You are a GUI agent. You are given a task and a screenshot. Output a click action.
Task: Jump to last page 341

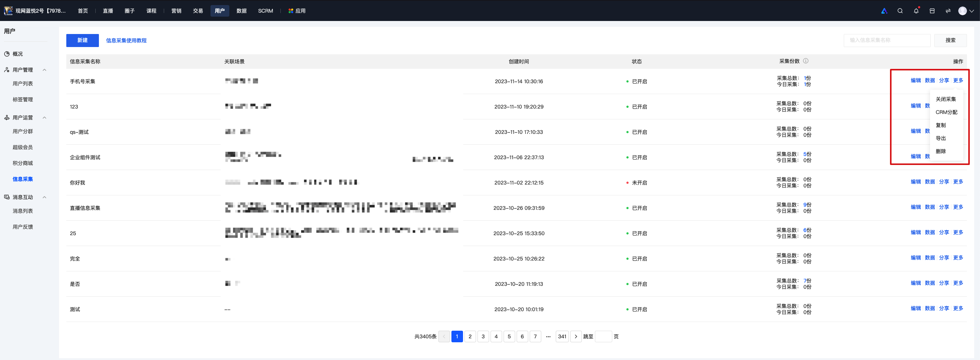click(562, 336)
